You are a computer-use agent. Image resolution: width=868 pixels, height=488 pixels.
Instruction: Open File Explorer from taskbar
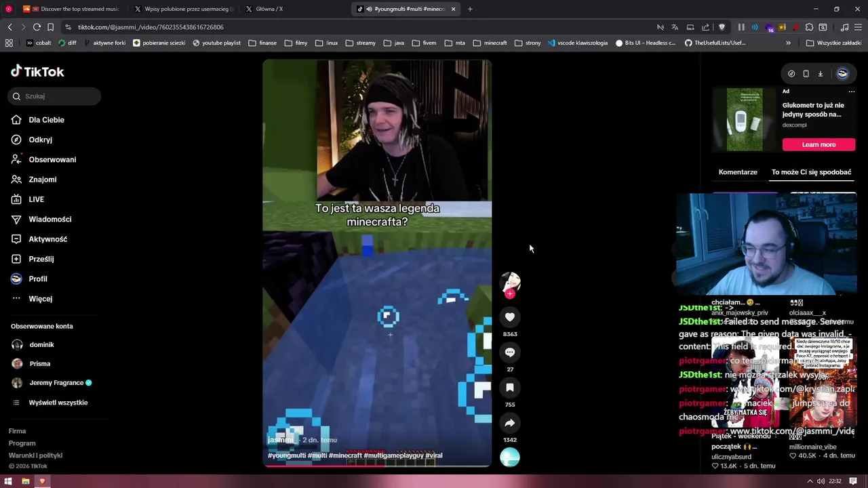tap(25, 481)
